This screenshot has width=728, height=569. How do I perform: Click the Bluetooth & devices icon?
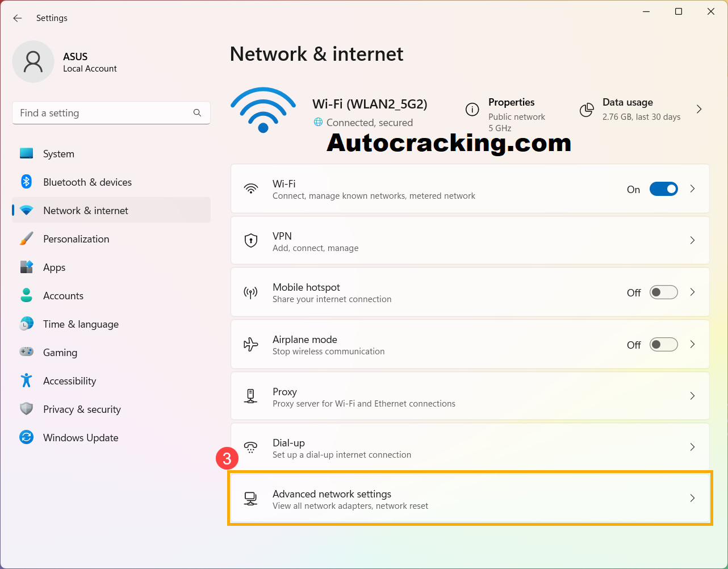26,182
